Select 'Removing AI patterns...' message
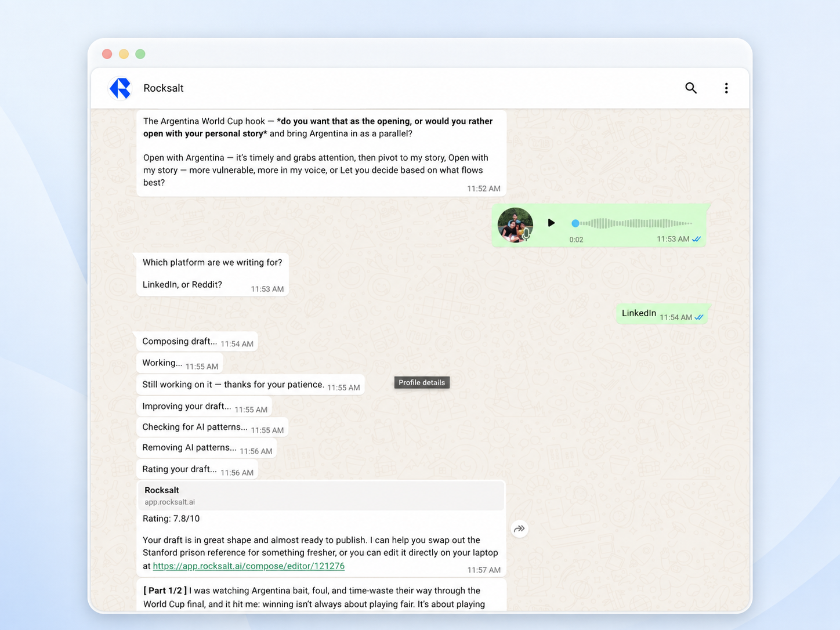This screenshot has width=840, height=630. [207, 448]
